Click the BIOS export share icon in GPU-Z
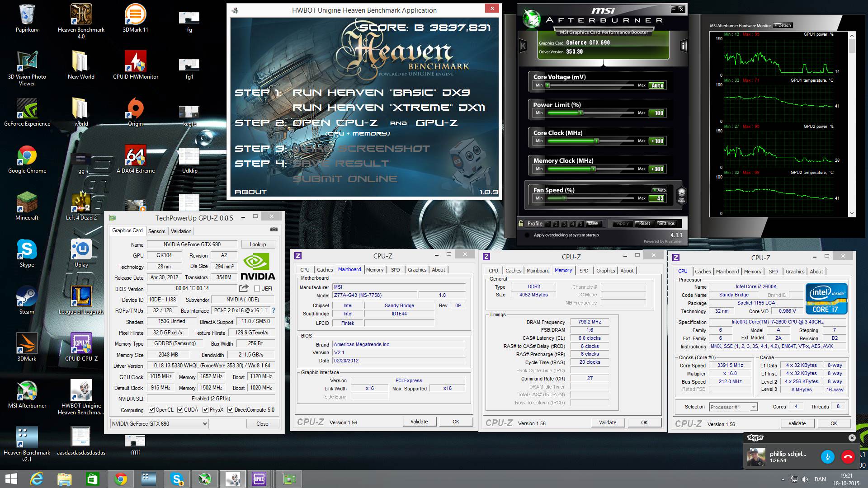868x488 pixels. pyautogui.click(x=244, y=288)
